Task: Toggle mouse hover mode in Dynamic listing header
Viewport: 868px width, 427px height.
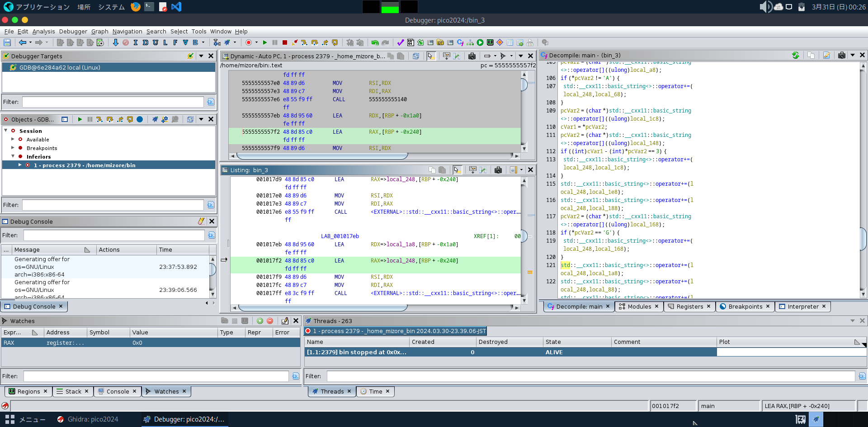Action: point(430,56)
